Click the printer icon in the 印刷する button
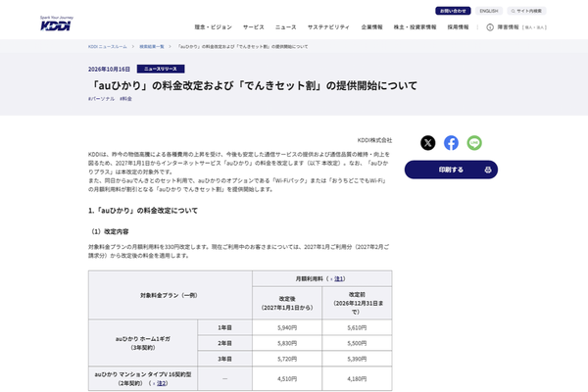 (487, 170)
